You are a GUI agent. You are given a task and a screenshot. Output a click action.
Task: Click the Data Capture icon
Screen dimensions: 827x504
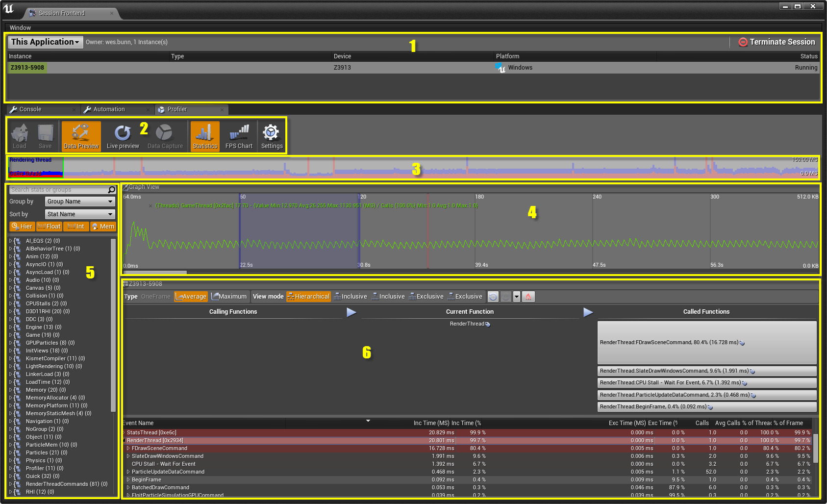coord(165,136)
